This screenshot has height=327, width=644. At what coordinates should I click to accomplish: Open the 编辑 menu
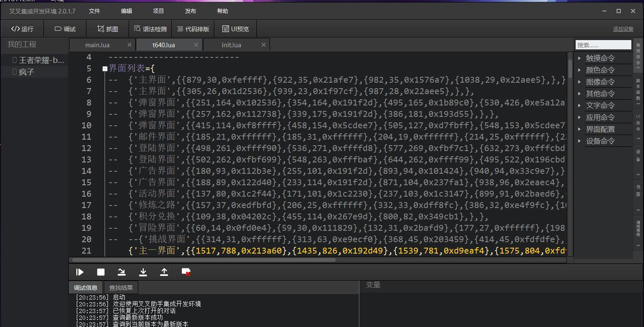coord(127,11)
